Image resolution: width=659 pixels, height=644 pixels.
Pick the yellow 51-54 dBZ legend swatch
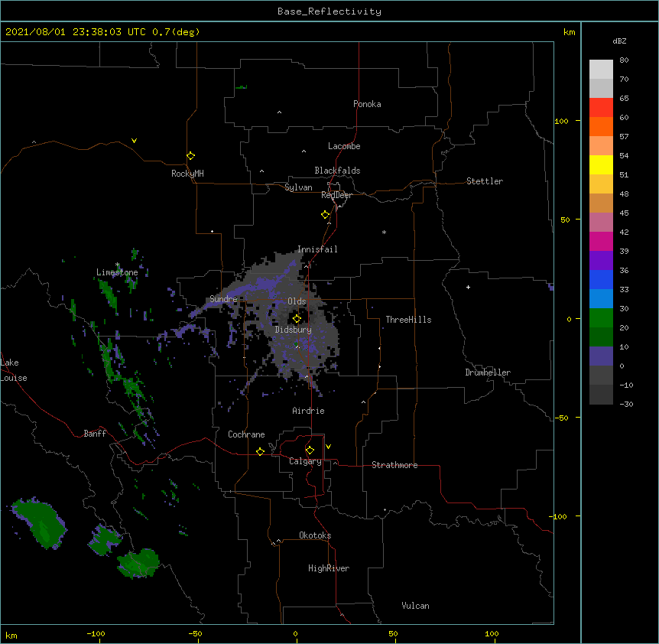(601, 164)
